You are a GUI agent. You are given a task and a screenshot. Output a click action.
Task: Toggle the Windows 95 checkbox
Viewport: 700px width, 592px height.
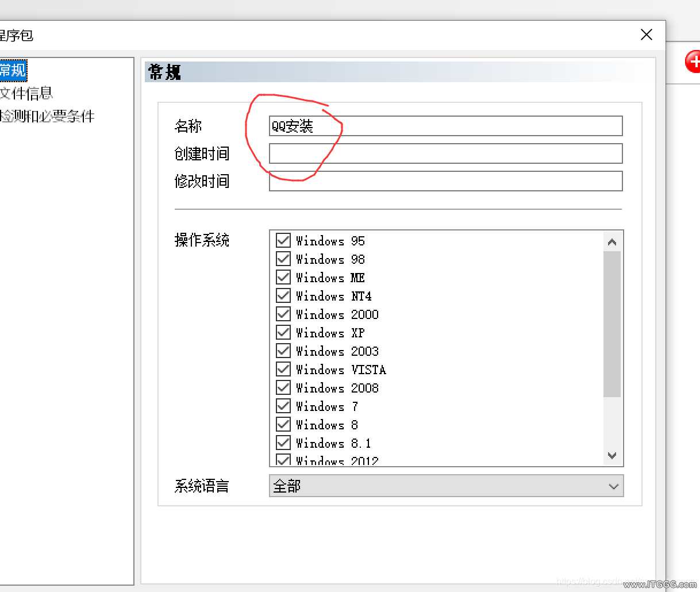click(283, 240)
